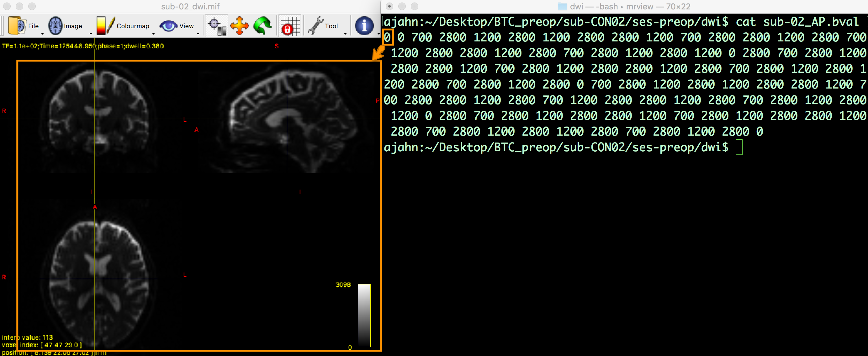
Task: Select the focus/windowing crosshair mode
Action: 217,26
